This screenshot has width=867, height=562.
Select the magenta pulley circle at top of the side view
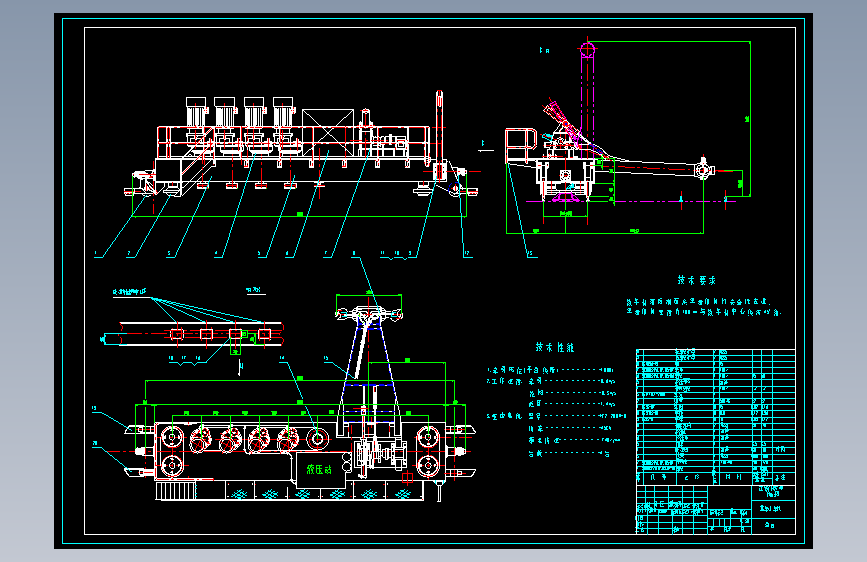588,50
